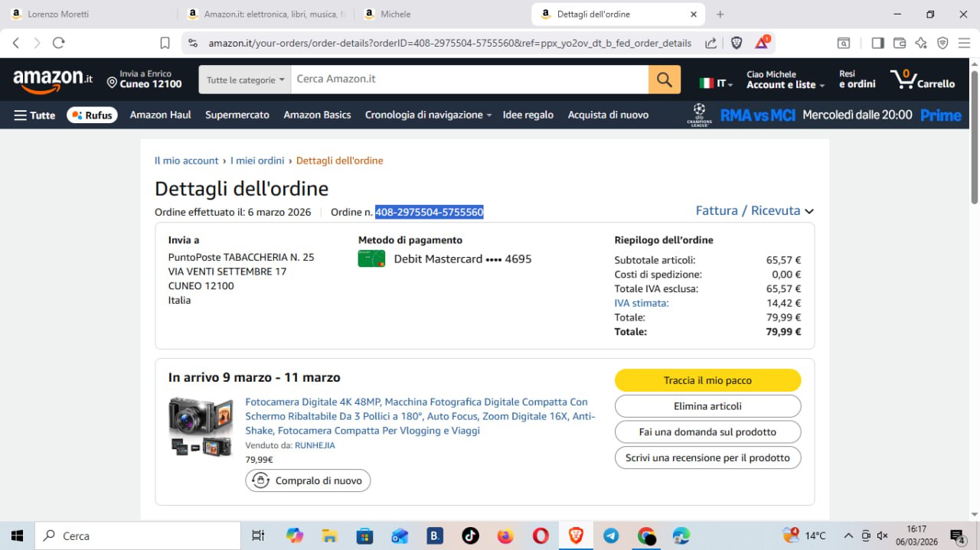
Task: Open the Supermercato menu item
Action: [237, 115]
